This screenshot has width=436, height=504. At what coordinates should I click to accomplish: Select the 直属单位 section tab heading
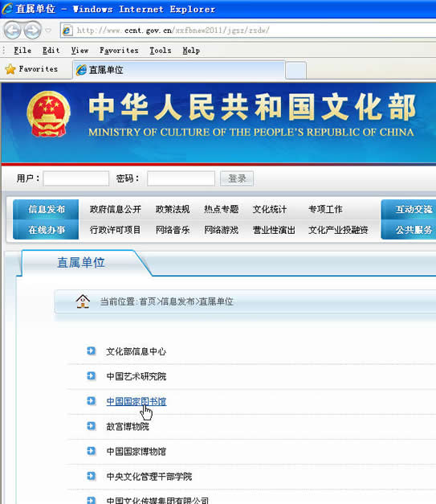tap(81, 263)
